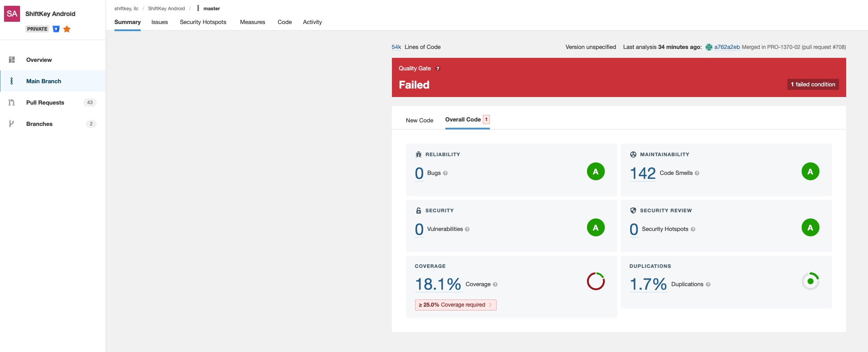Open the Activity tab
Image resolution: width=868 pixels, height=352 pixels.
(x=312, y=22)
